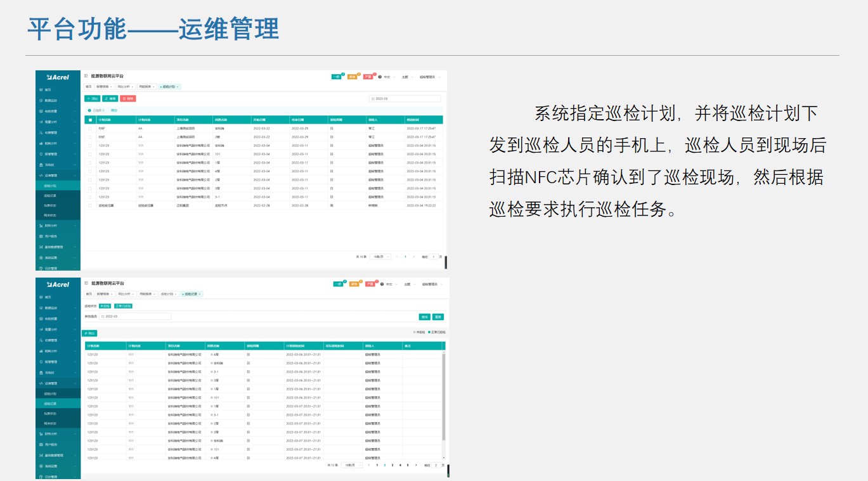Click the 2022-03 month picker in the top screenshot

tap(405, 99)
